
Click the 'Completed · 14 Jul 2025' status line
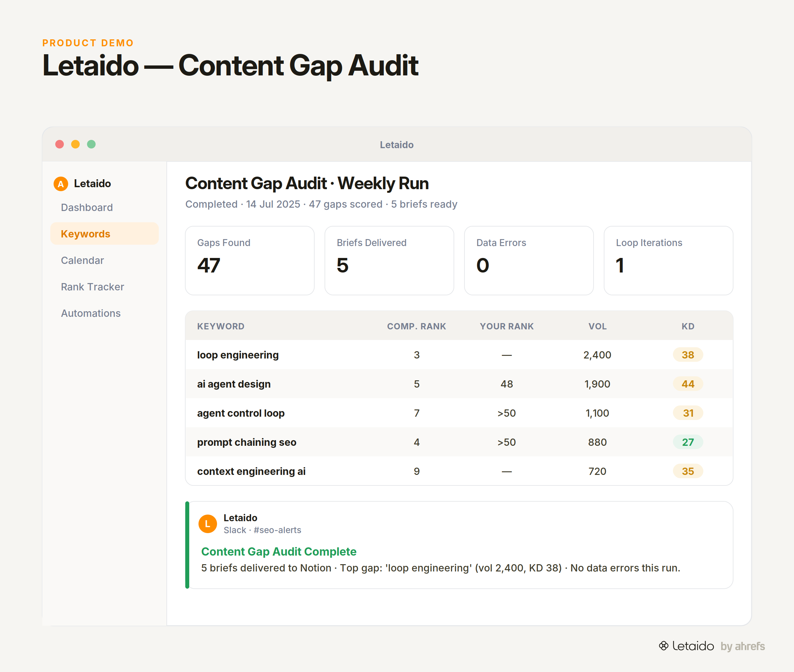pyautogui.click(x=243, y=204)
